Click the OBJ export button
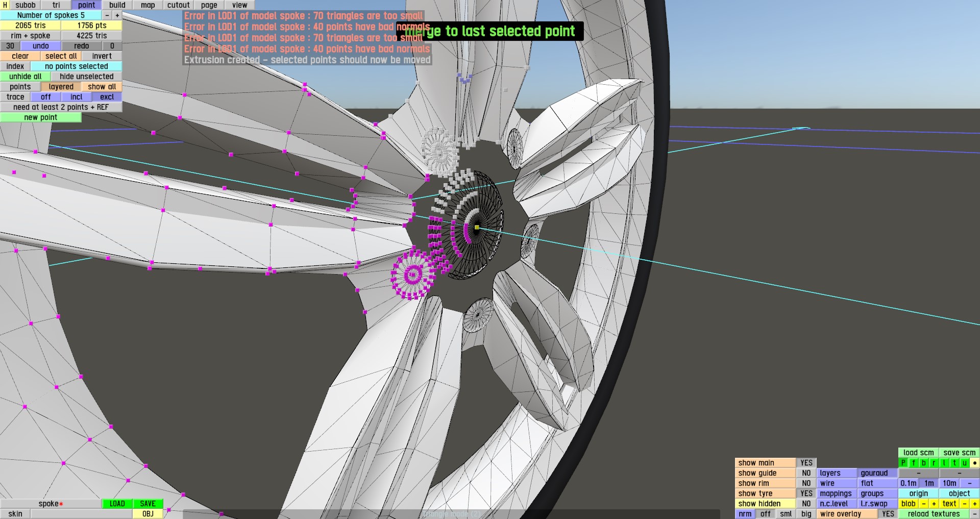The width and height of the screenshot is (980, 519). [148, 514]
